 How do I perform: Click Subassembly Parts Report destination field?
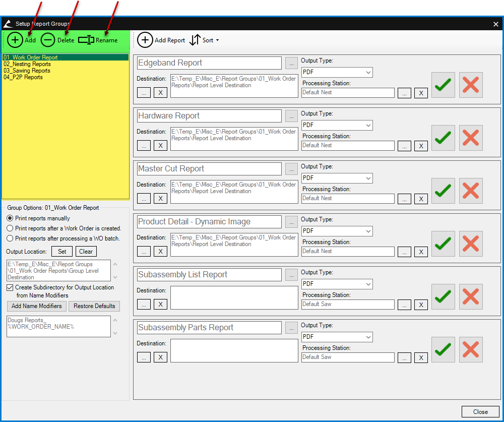tap(234, 350)
